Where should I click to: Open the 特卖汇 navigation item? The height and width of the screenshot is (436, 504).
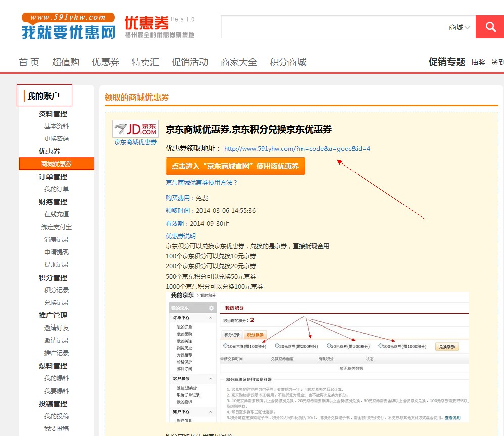coord(145,62)
